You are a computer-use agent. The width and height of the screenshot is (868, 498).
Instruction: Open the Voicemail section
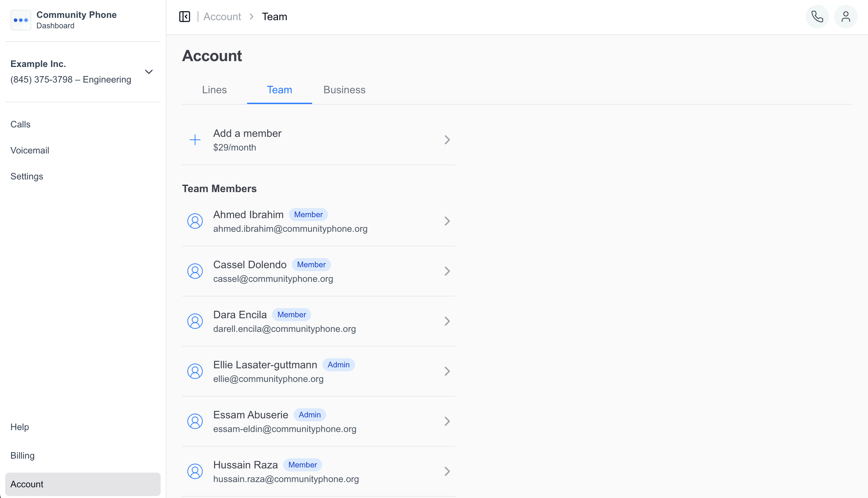pyautogui.click(x=30, y=150)
